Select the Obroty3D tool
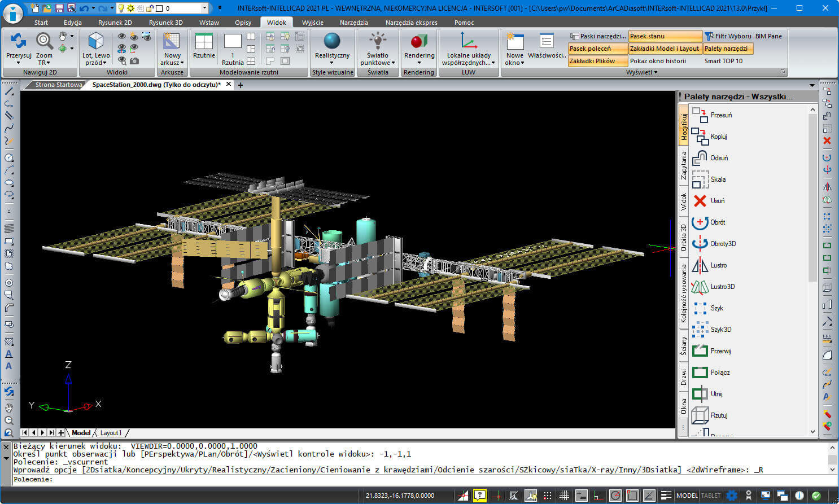Screen dimensions: 839x504 [714, 244]
